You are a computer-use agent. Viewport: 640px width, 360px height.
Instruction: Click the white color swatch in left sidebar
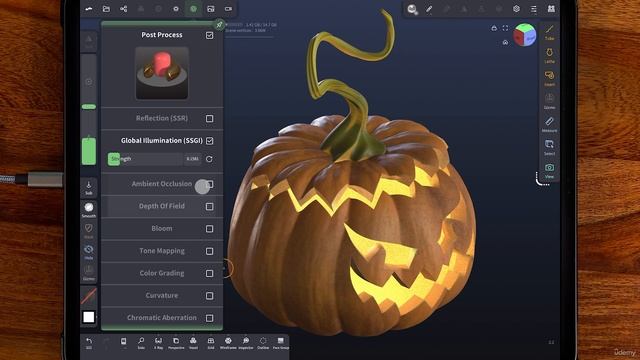tap(89, 317)
